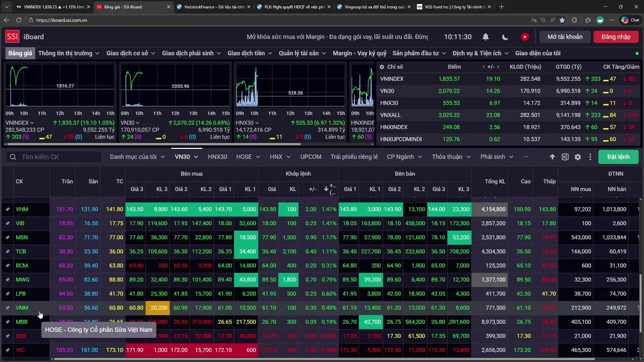Open Danh mục của tôi dropdown

point(137,157)
